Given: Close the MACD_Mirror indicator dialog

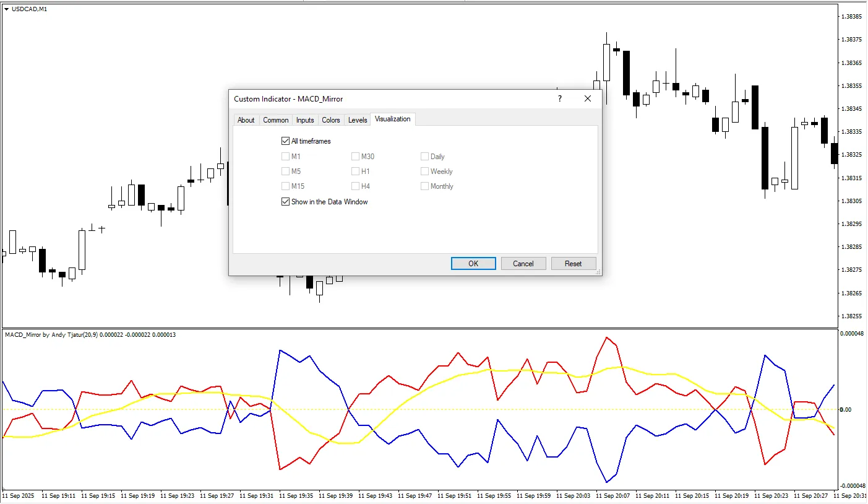Looking at the screenshot, I should 588,98.
